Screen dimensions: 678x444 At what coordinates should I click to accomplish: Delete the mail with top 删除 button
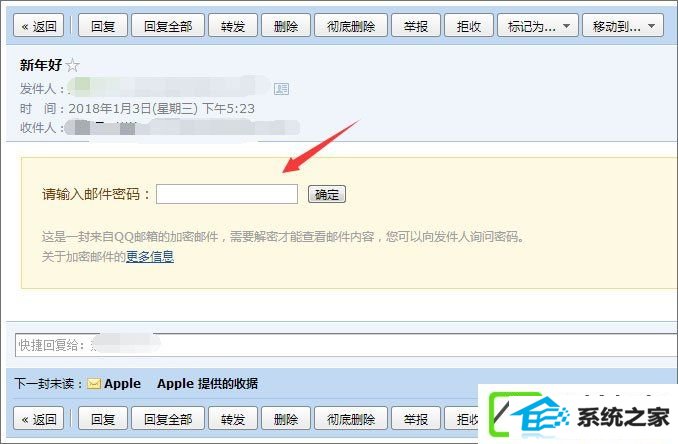[x=286, y=26]
